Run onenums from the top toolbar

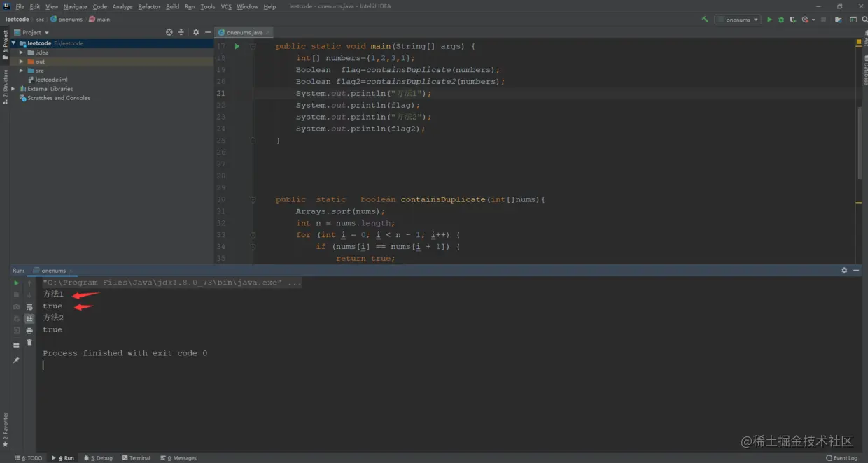click(x=770, y=20)
